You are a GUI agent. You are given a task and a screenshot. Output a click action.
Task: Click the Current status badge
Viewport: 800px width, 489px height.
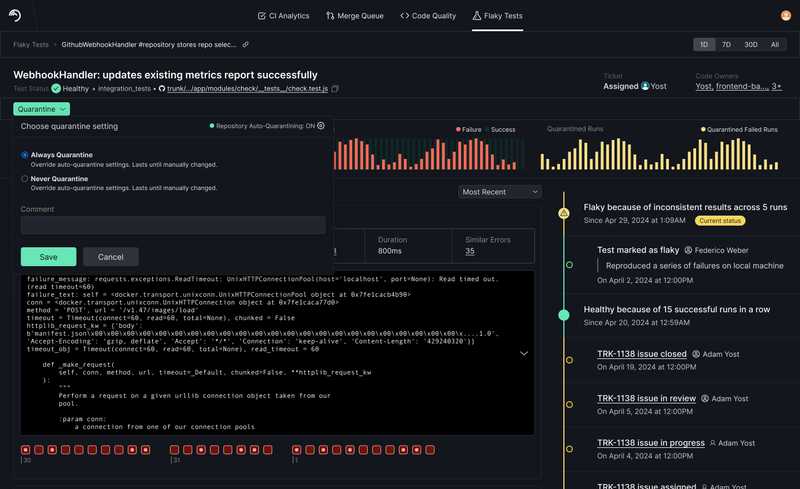720,221
